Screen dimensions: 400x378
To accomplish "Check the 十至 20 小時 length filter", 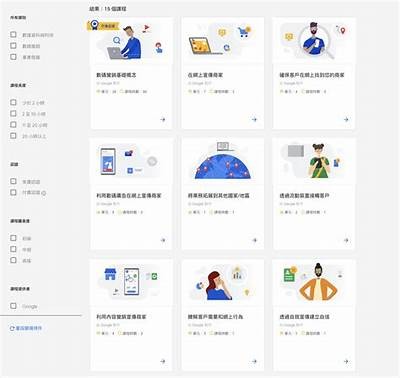I will [13, 125].
